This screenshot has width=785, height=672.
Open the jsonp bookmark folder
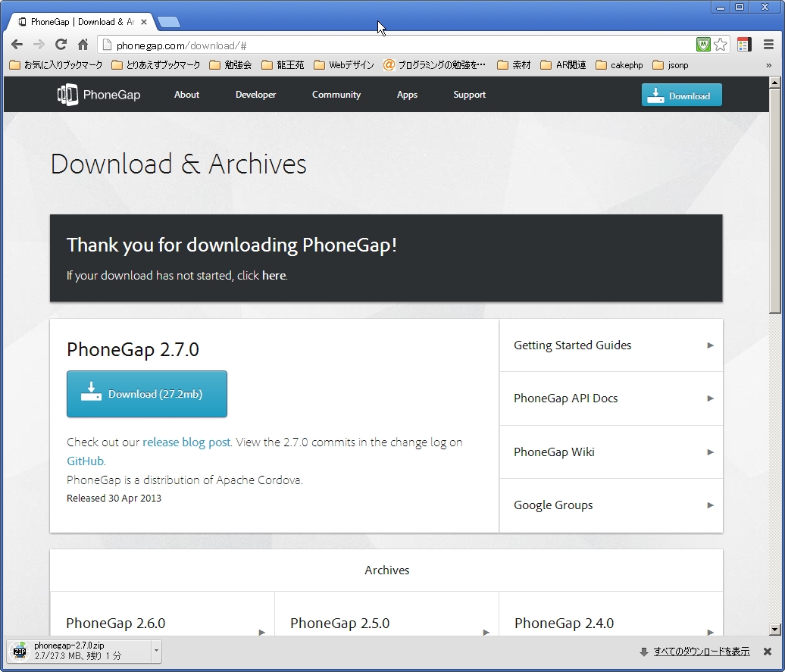coord(671,65)
